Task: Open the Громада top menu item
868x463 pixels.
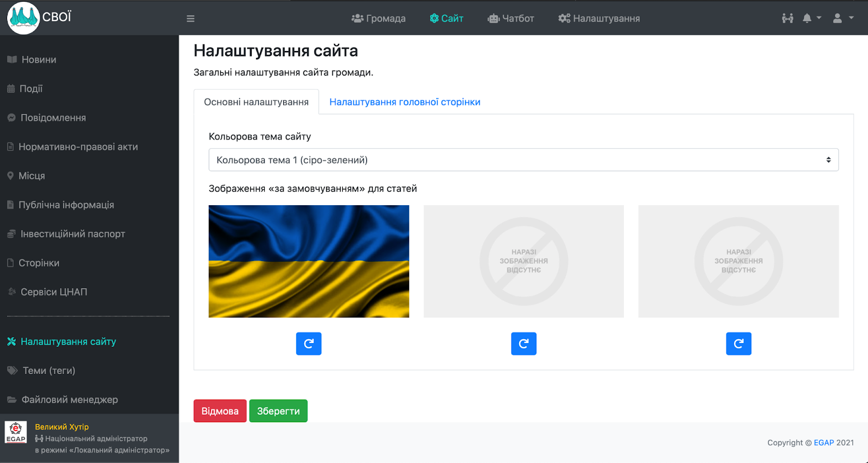Action: click(379, 18)
